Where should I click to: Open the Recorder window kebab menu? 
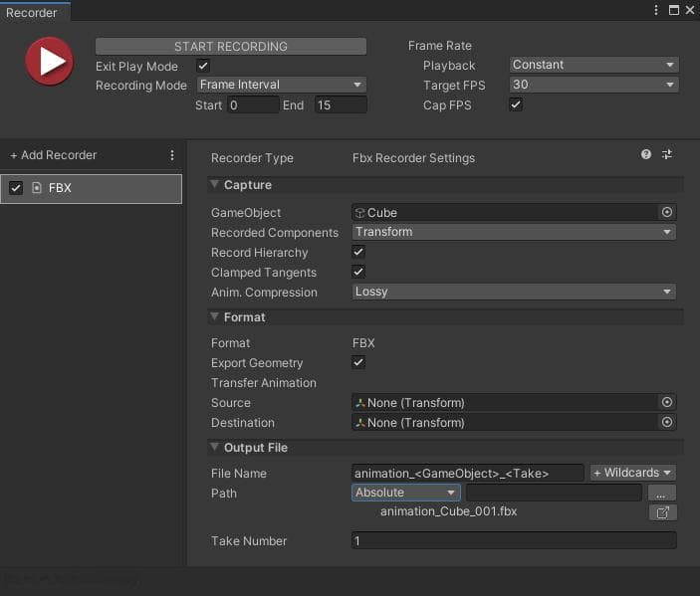[656, 10]
